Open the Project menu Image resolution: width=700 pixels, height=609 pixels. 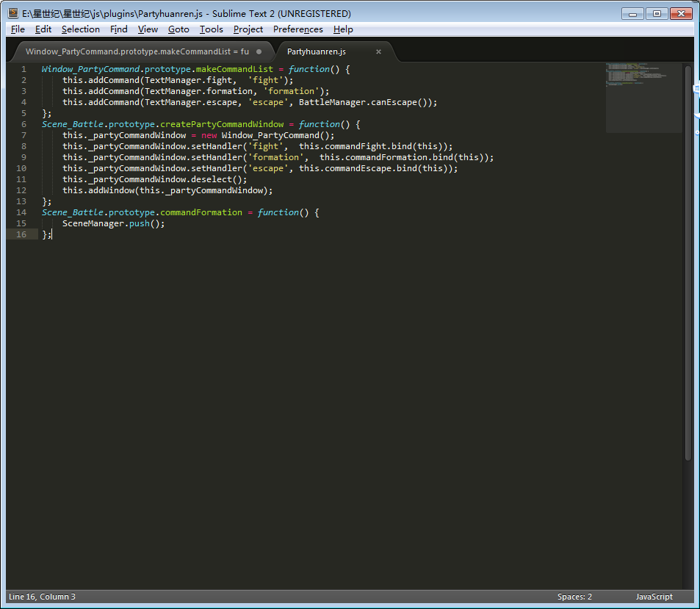248,29
